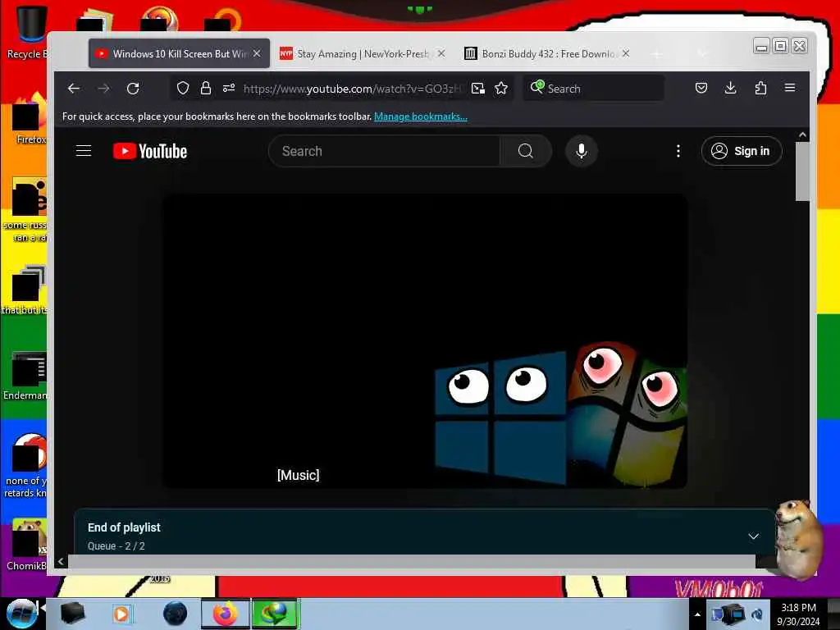List all tabs dropdown arrow
This screenshot has width=840, height=630.
pyautogui.click(x=702, y=53)
